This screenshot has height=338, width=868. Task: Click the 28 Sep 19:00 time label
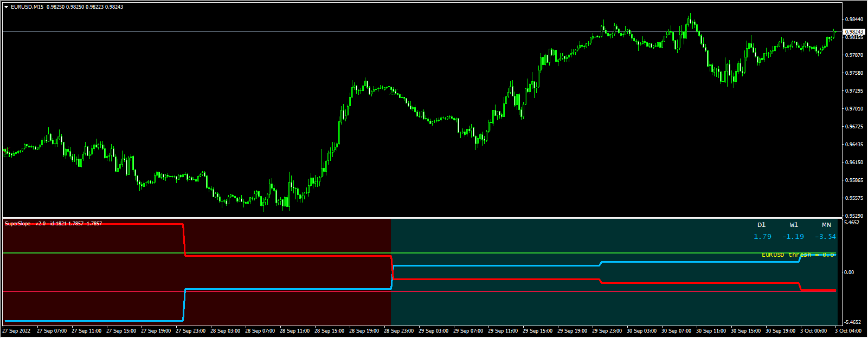pos(364,331)
